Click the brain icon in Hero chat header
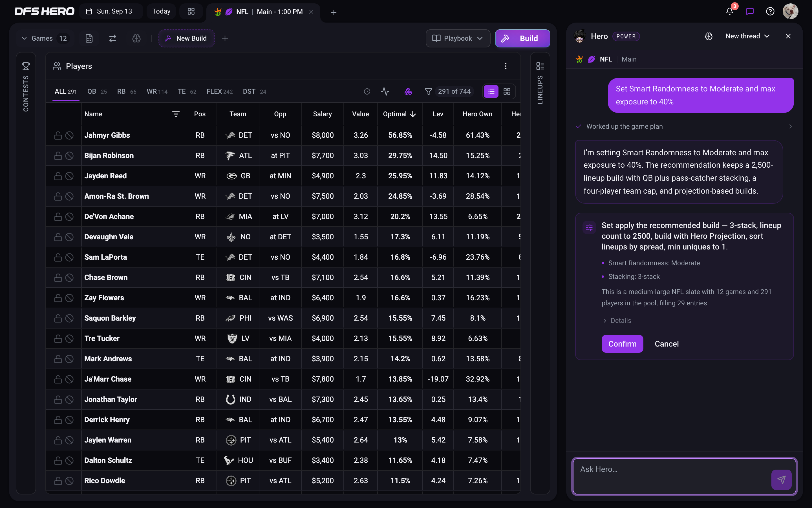The width and height of the screenshot is (812, 508). coord(709,36)
